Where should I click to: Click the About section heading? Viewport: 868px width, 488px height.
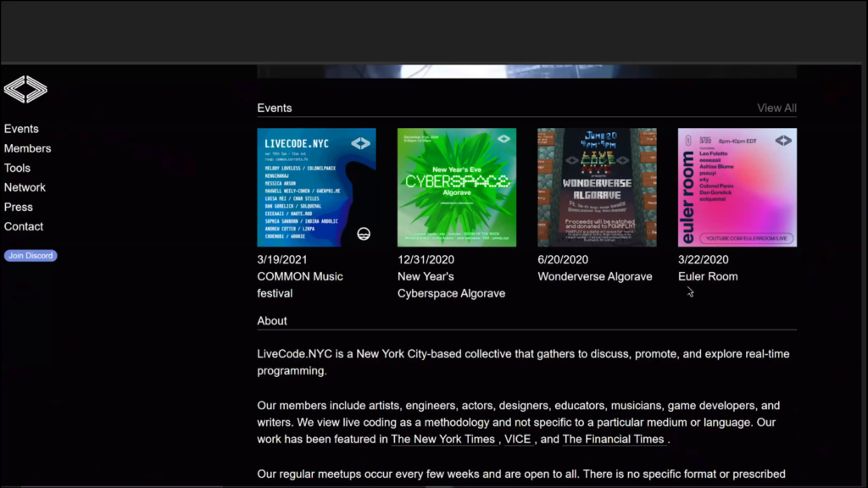[x=272, y=321]
